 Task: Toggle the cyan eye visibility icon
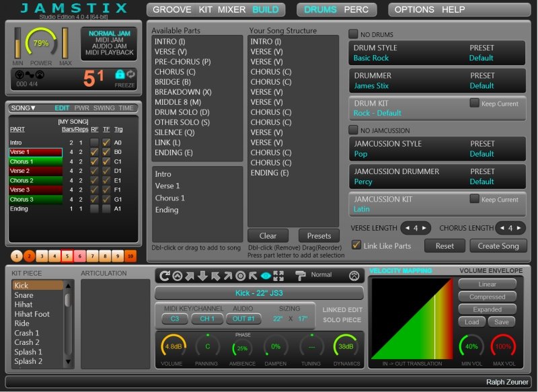coord(266,276)
